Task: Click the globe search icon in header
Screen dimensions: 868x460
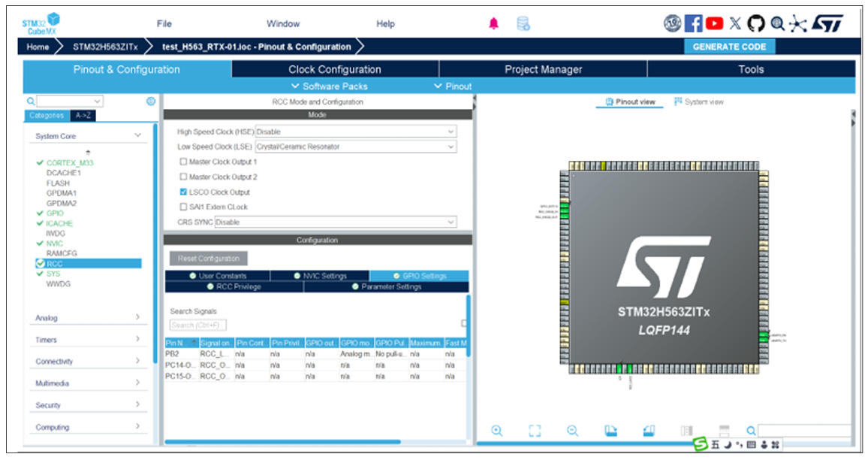Action: tap(778, 23)
